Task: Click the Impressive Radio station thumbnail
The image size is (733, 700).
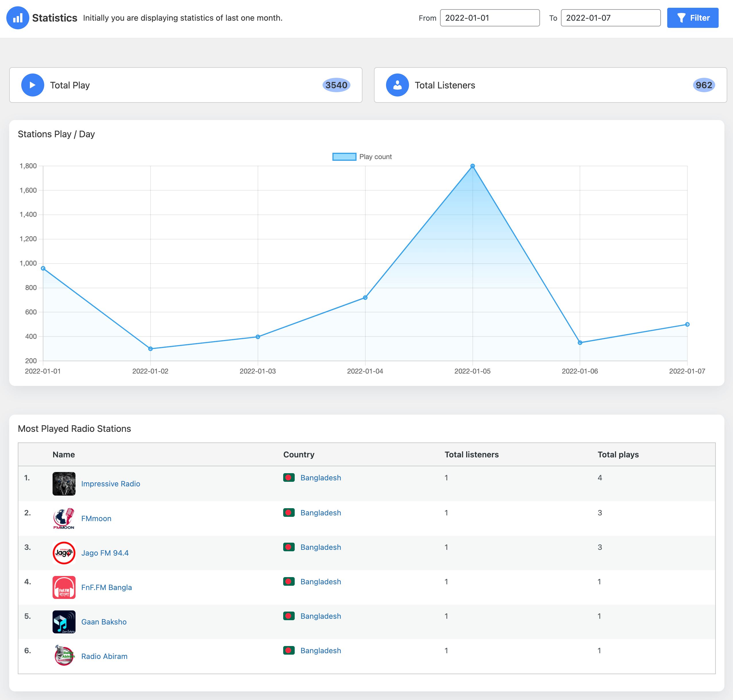Action: click(64, 484)
